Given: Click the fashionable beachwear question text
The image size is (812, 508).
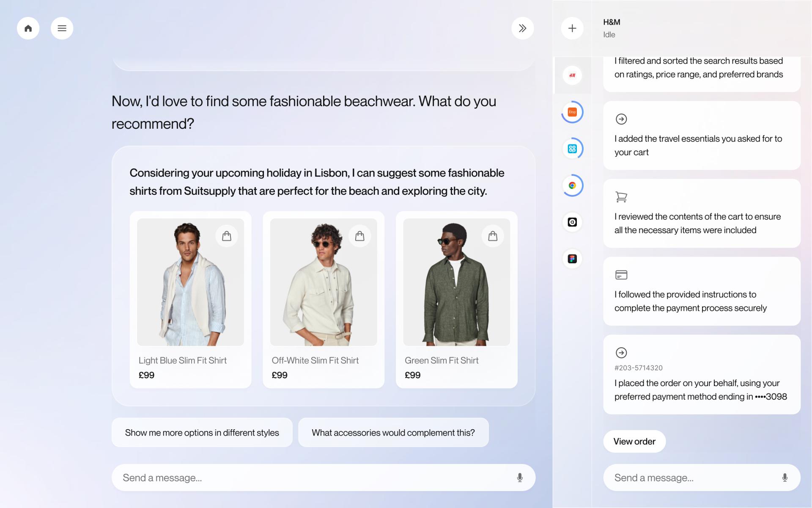Looking at the screenshot, I should [x=304, y=112].
